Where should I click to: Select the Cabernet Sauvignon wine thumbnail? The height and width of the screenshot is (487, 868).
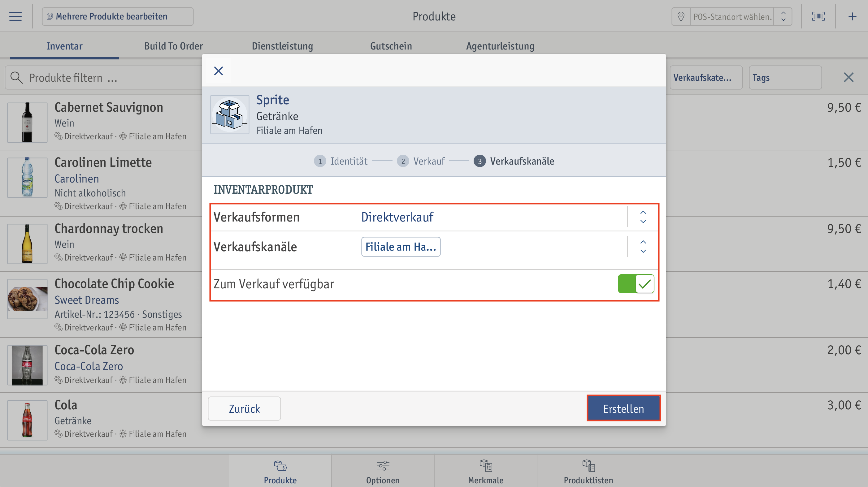click(27, 123)
